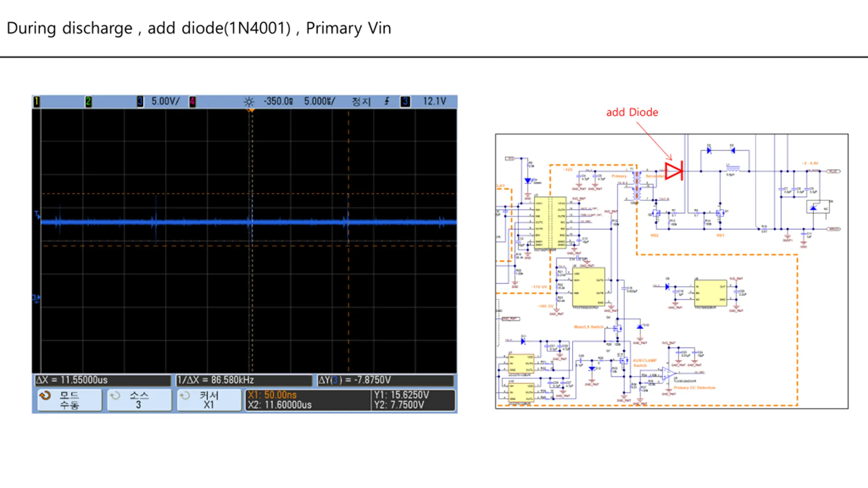
Task: Click the rotate icon on 모드 softkey
Action: point(45,395)
